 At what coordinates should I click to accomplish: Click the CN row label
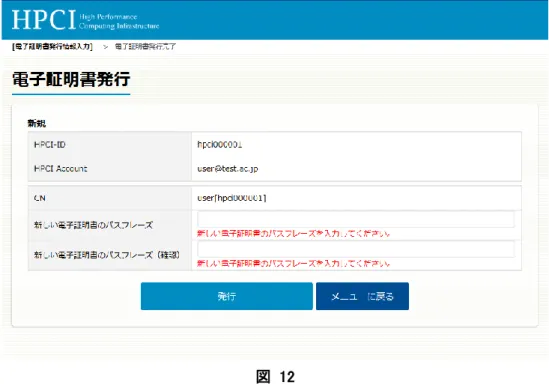pos(40,198)
